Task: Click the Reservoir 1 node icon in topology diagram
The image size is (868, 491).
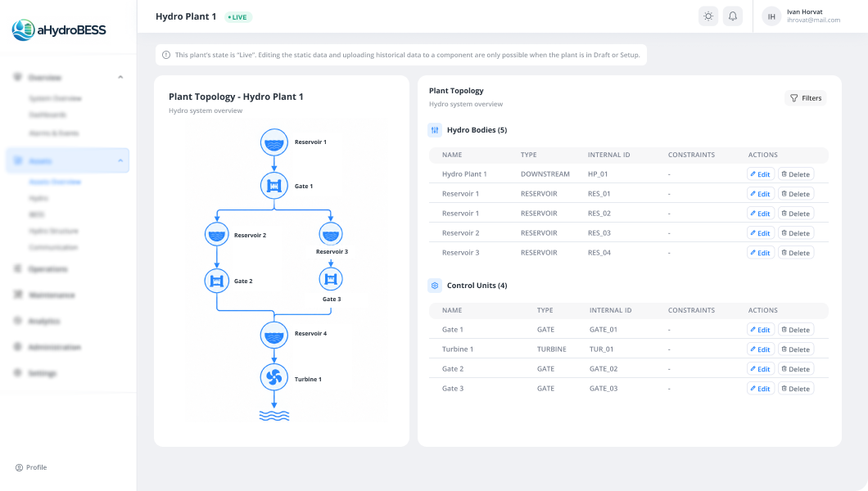Action: click(274, 142)
